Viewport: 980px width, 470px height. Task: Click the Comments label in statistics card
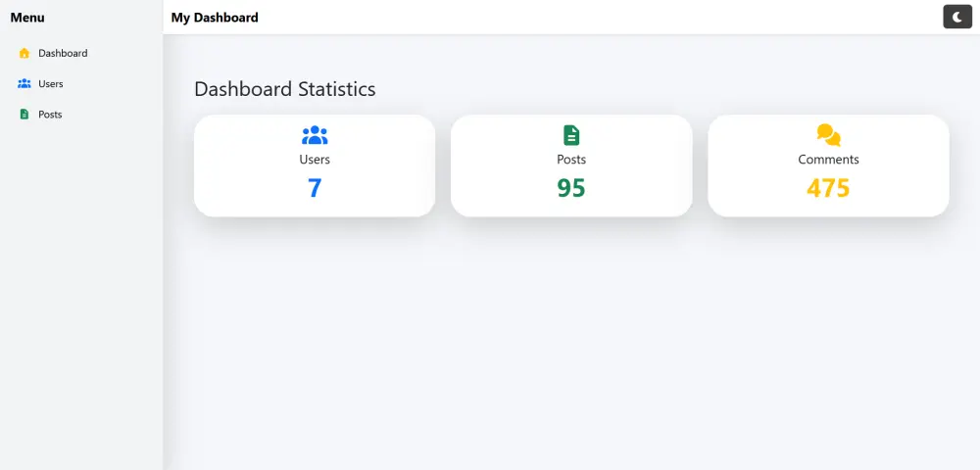(x=828, y=160)
